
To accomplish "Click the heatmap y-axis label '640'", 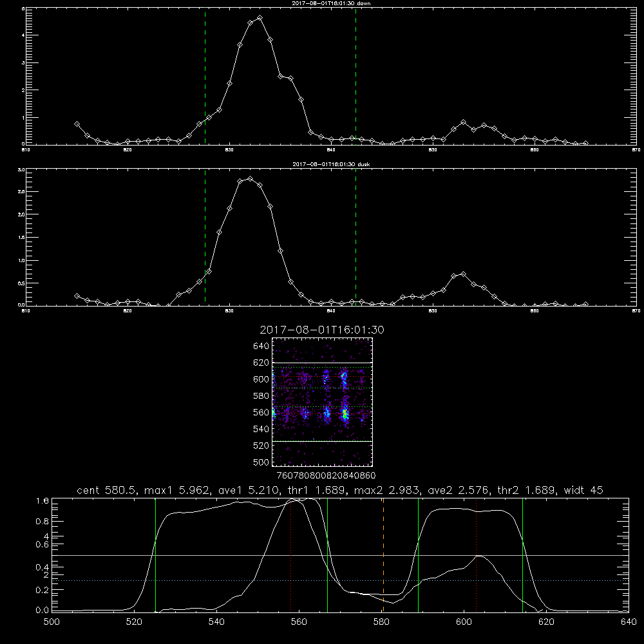I will [x=261, y=346].
